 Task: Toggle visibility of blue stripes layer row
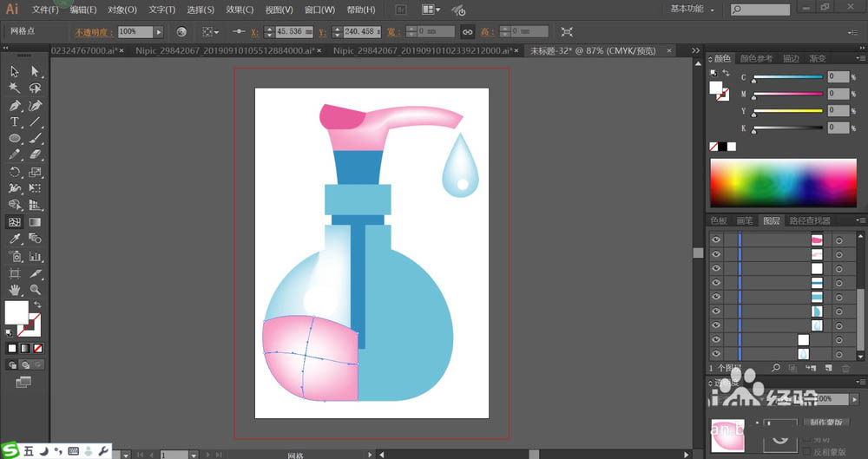[716, 283]
